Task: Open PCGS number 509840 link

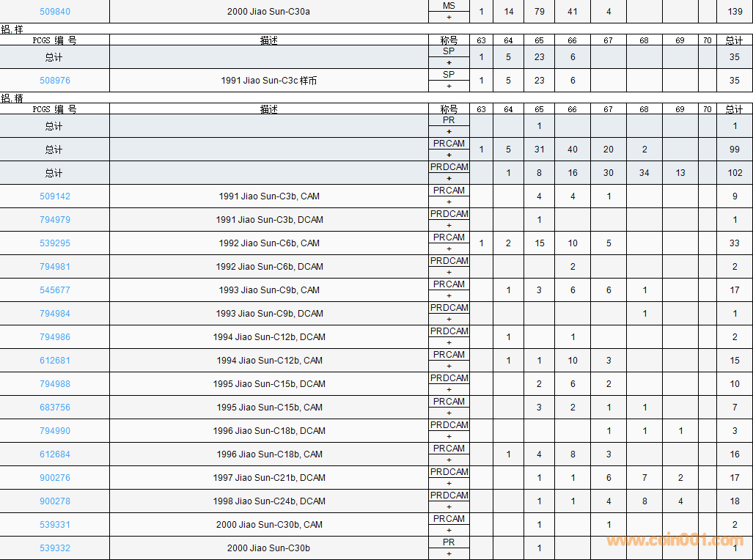Action: (55, 12)
